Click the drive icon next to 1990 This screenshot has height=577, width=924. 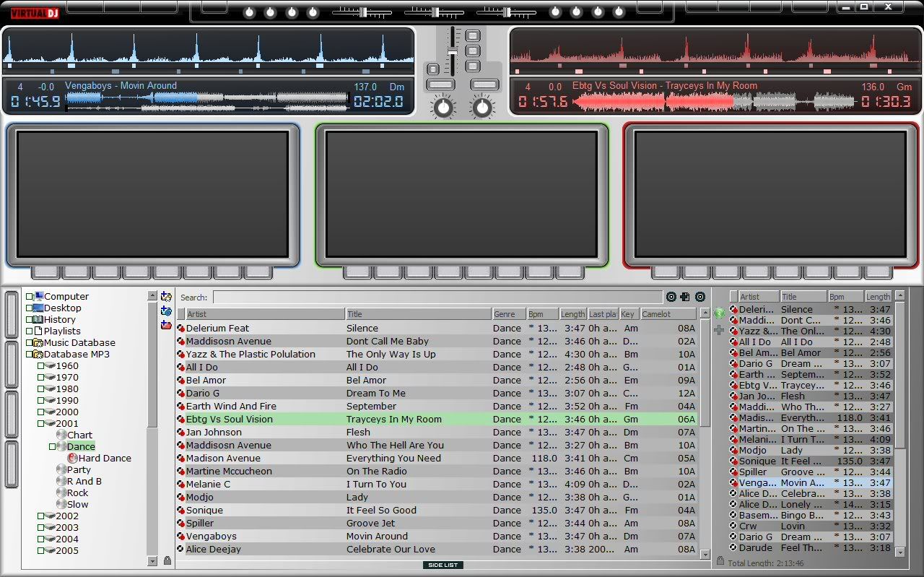(51, 400)
